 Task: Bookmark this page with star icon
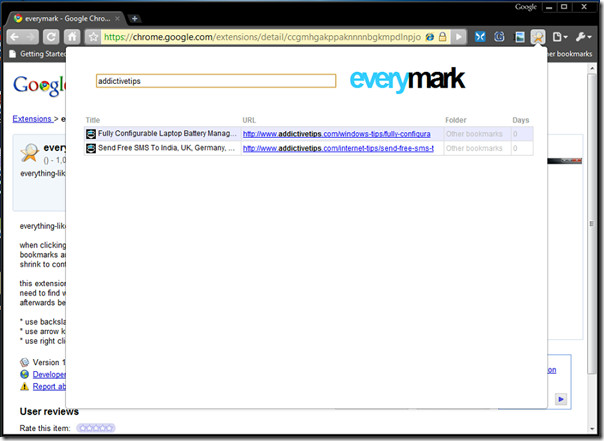pyautogui.click(x=93, y=37)
